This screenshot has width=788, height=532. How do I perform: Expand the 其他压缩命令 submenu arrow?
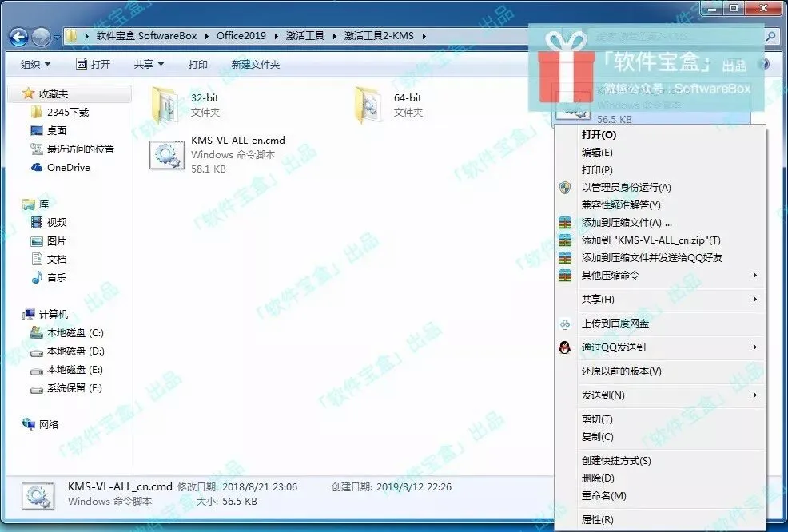[754, 276]
